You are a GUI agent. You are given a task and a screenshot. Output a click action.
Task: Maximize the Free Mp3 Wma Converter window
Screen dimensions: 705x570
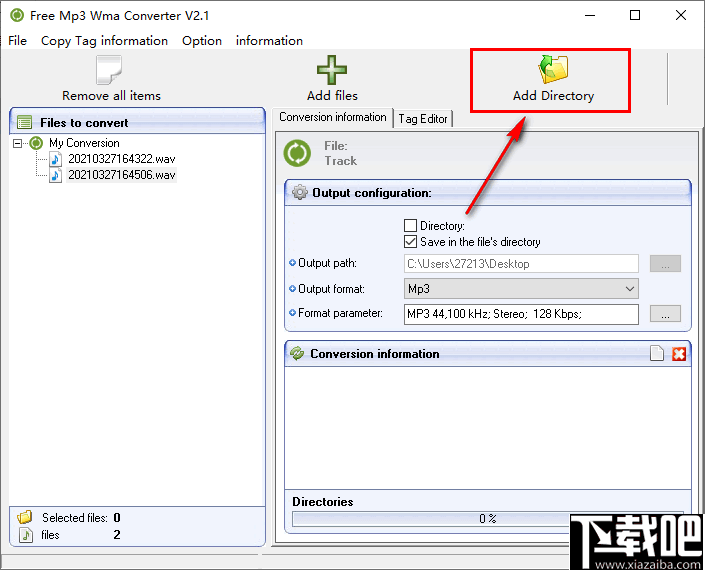tap(635, 15)
